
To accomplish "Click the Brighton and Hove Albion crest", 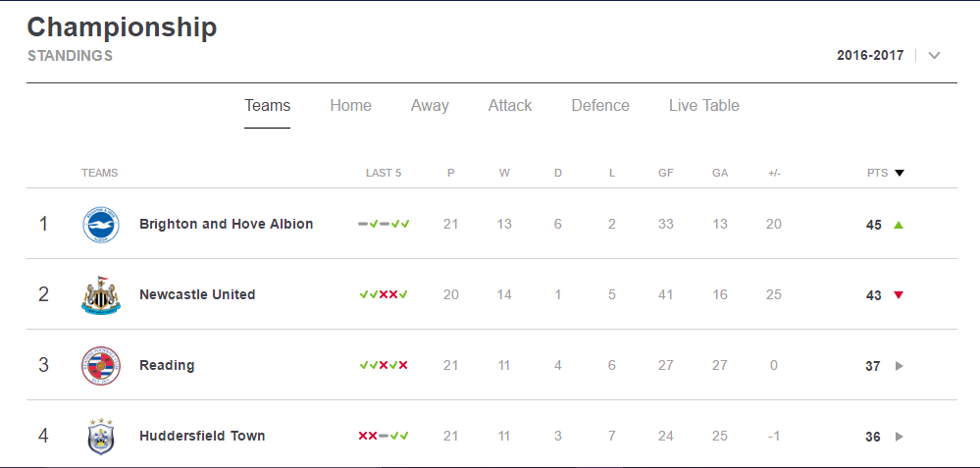I will (101, 225).
